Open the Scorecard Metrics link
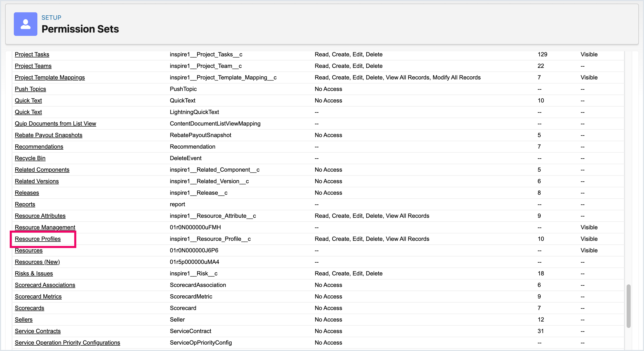The width and height of the screenshot is (644, 351). coord(38,296)
